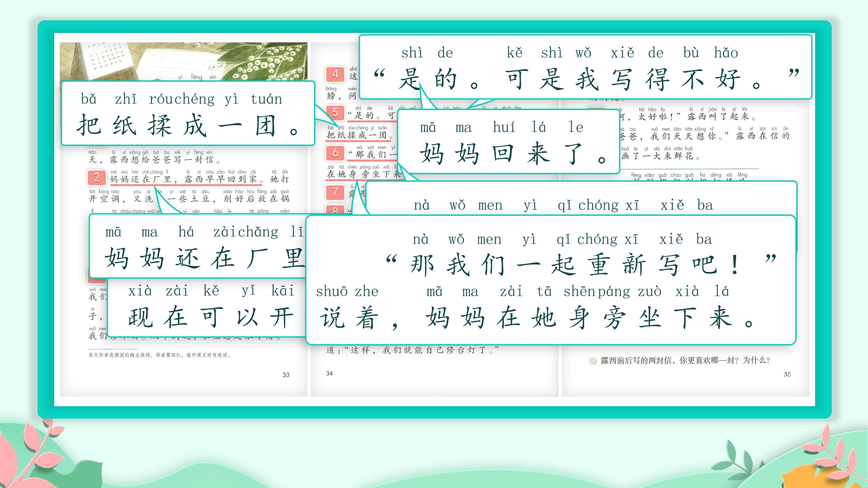
Task: Click the footnote beginning “本文作者是德国的”
Action: pyautogui.click(x=160, y=355)
